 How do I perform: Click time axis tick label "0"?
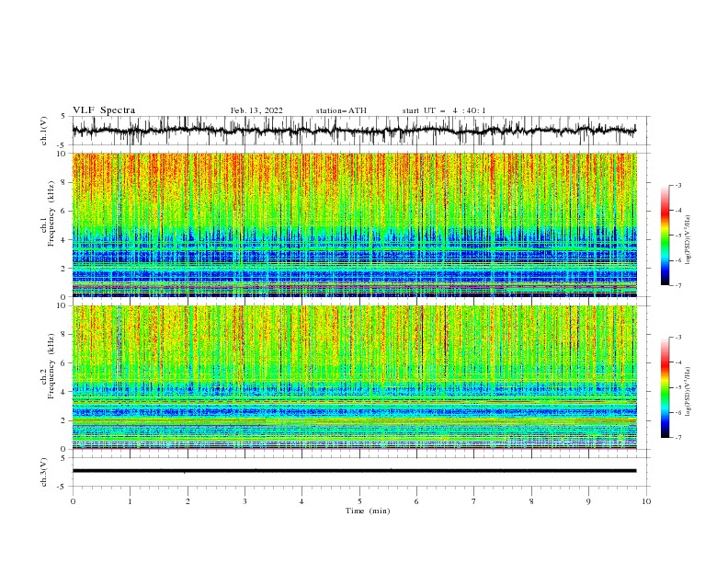(73, 501)
